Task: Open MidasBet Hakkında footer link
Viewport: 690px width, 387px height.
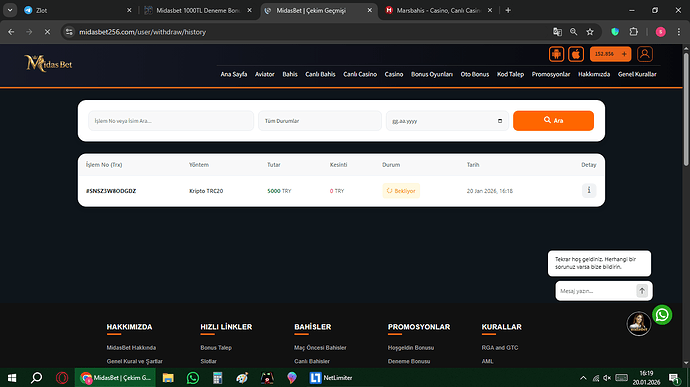Action: click(x=131, y=348)
